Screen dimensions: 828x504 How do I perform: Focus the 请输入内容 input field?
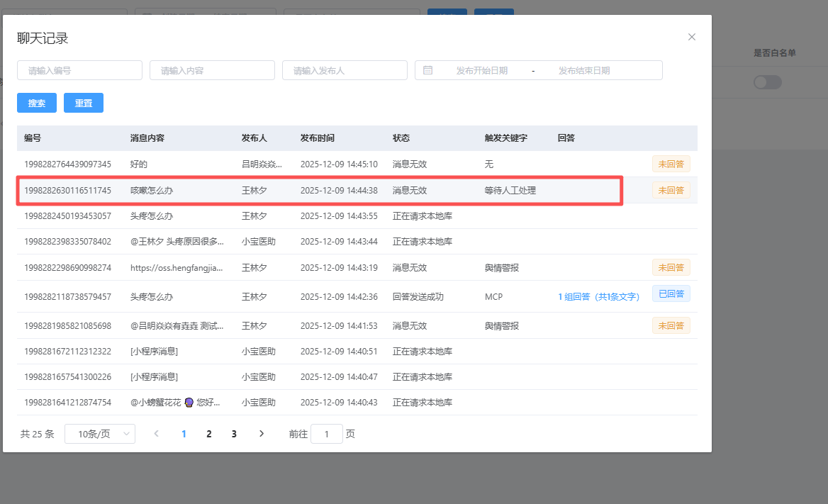[212, 70]
